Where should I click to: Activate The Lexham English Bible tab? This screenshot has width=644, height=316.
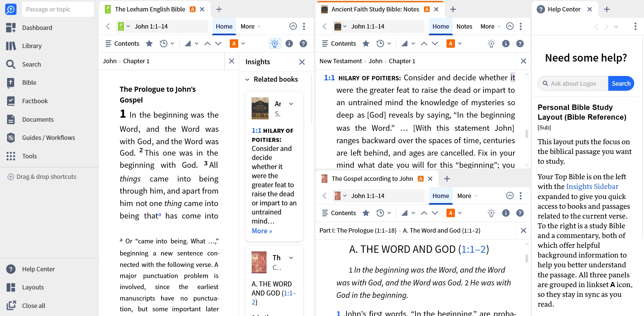pyautogui.click(x=150, y=9)
